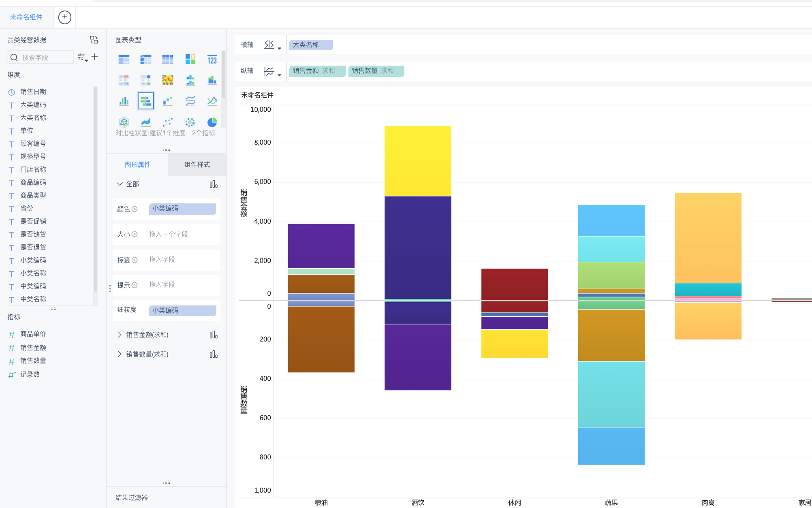Viewport: 812px width, 508px height.
Task: Select the heatmap chart type
Action: tap(168, 80)
